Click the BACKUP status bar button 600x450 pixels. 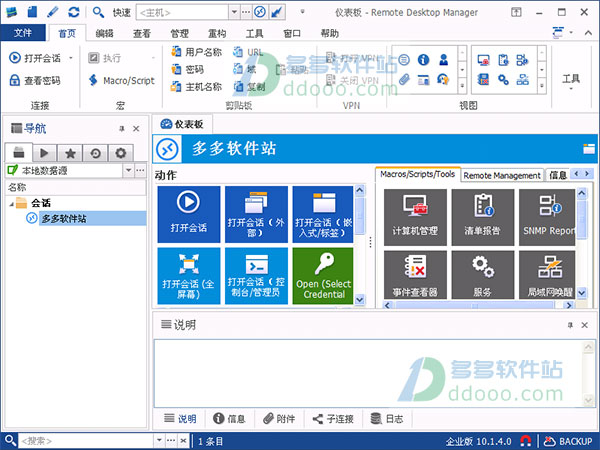568,441
